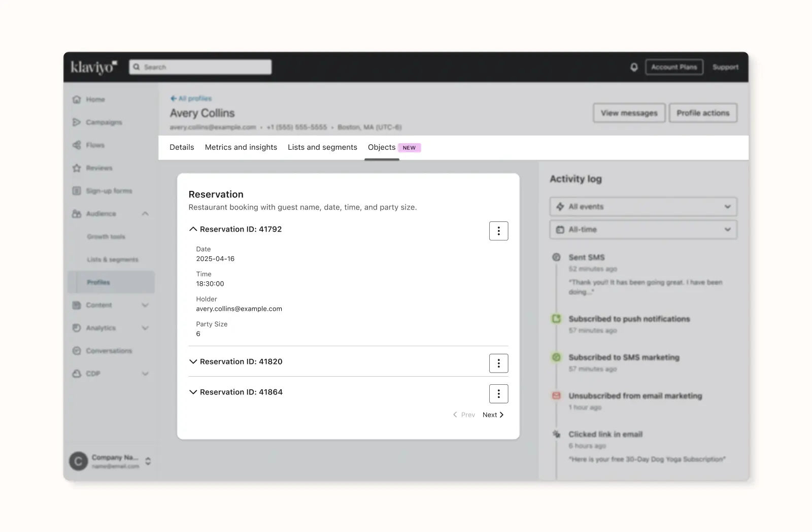Switch to the Details tab

[x=182, y=147]
